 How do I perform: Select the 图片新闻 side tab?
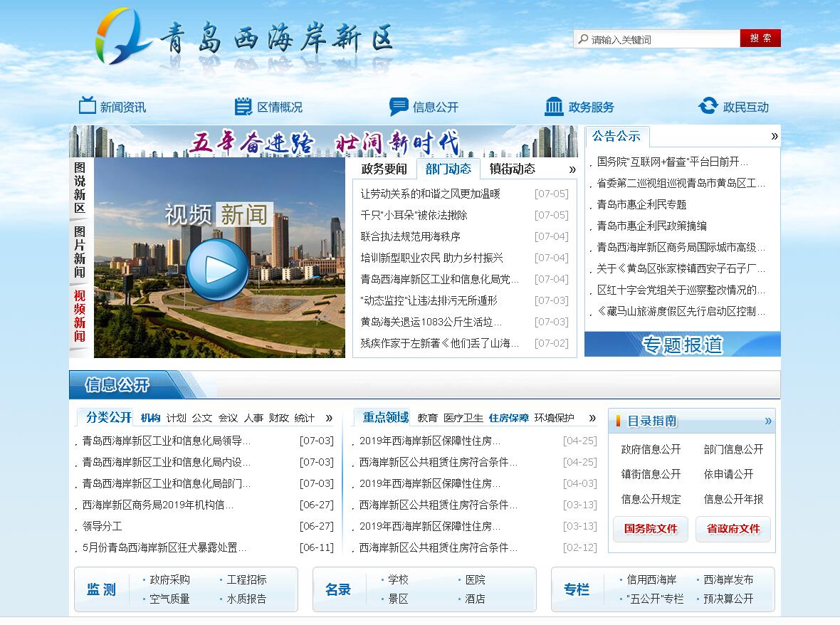pyautogui.click(x=80, y=251)
